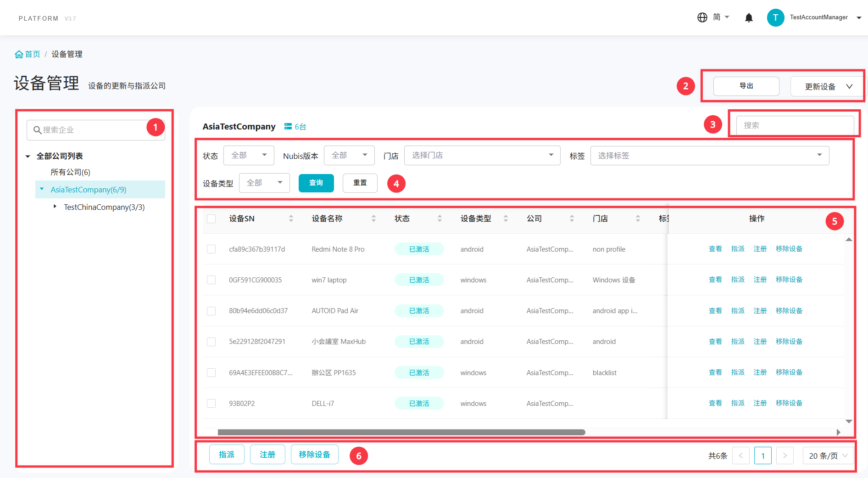Click the TestAccountManager avatar icon
Image resolution: width=868 pixels, height=478 pixels.
(x=775, y=17)
